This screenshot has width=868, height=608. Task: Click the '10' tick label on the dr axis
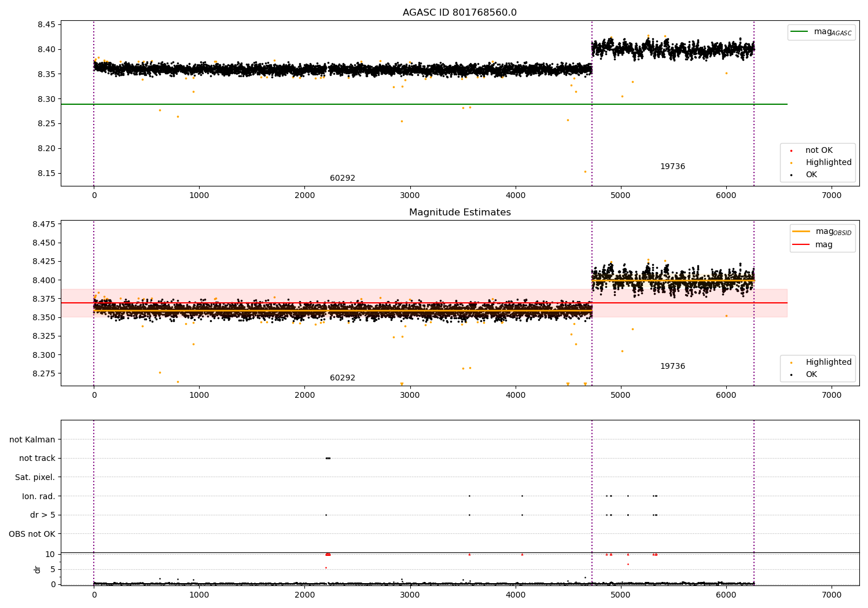tap(50, 555)
